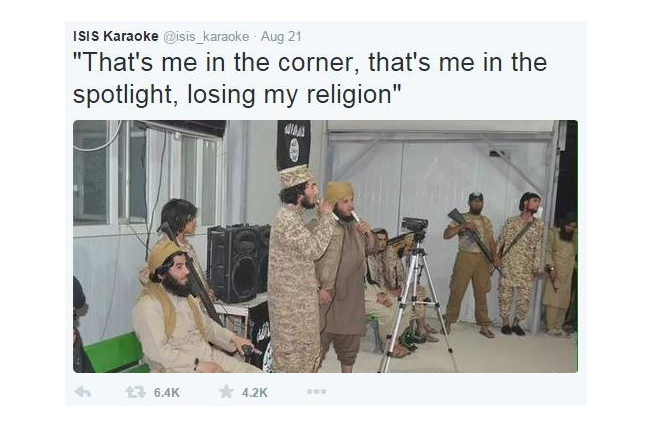Retweet using the retweet arrows icon
This screenshot has height=430, width=655.
tap(136, 392)
